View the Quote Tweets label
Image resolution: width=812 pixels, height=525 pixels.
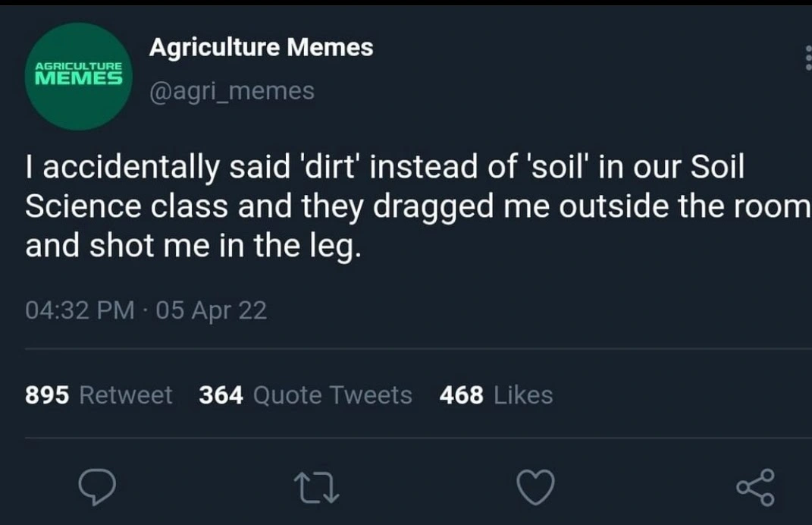tap(332, 395)
